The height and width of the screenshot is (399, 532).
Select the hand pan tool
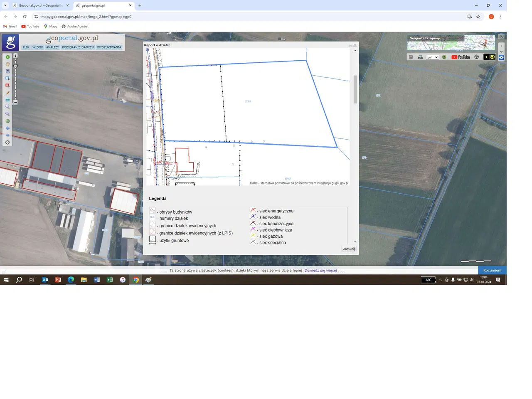tap(7, 64)
